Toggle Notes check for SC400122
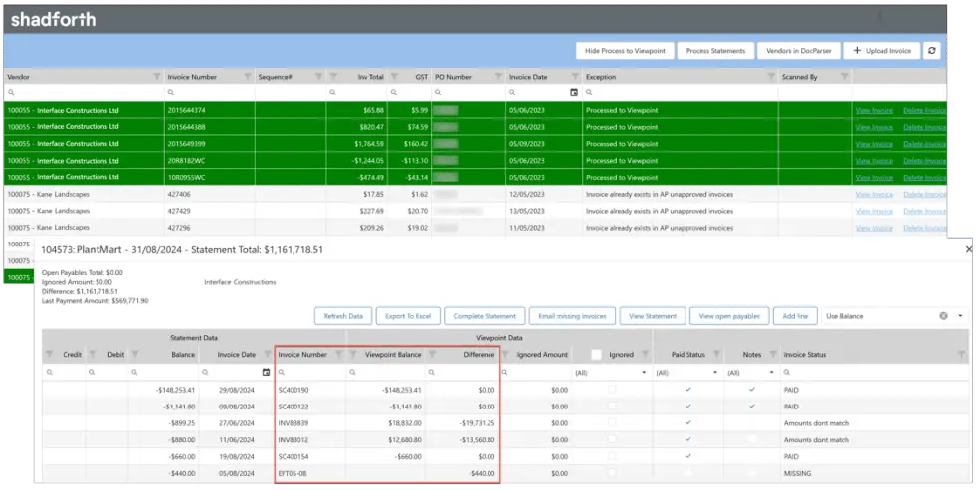 752,407
